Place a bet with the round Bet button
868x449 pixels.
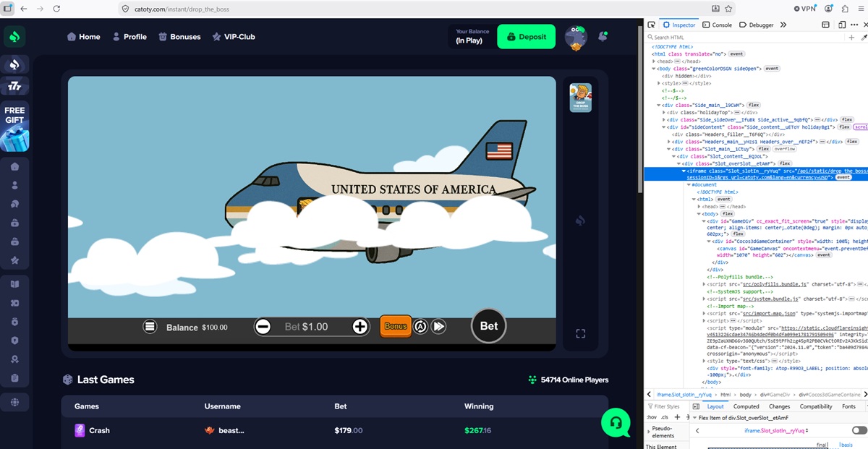click(489, 326)
